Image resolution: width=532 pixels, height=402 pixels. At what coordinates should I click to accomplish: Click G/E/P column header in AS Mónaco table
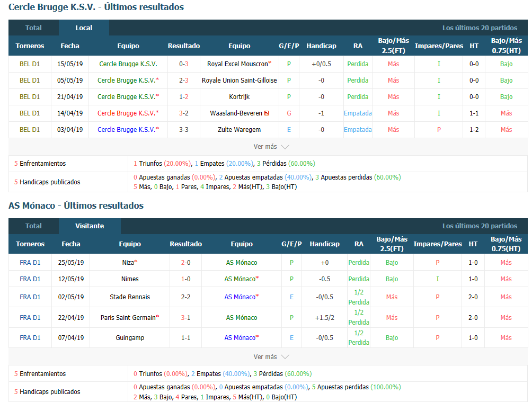click(291, 244)
